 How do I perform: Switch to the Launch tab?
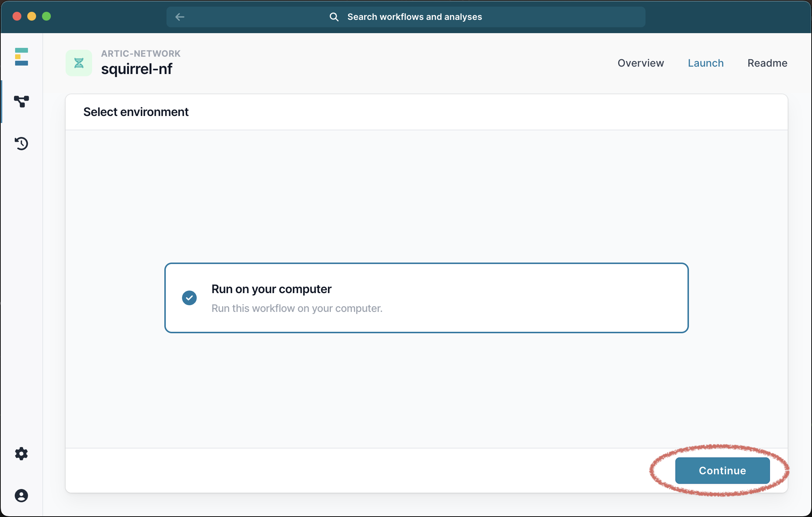(706, 63)
